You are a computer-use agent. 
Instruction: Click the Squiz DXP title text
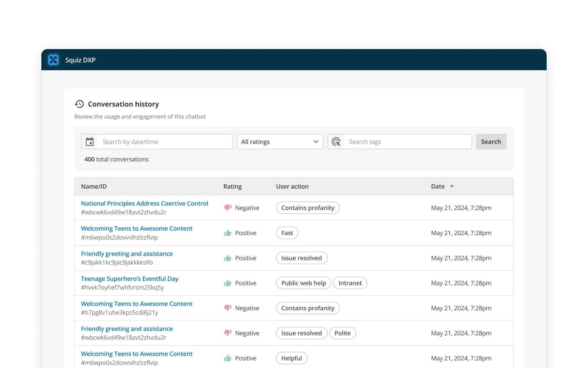[80, 60]
